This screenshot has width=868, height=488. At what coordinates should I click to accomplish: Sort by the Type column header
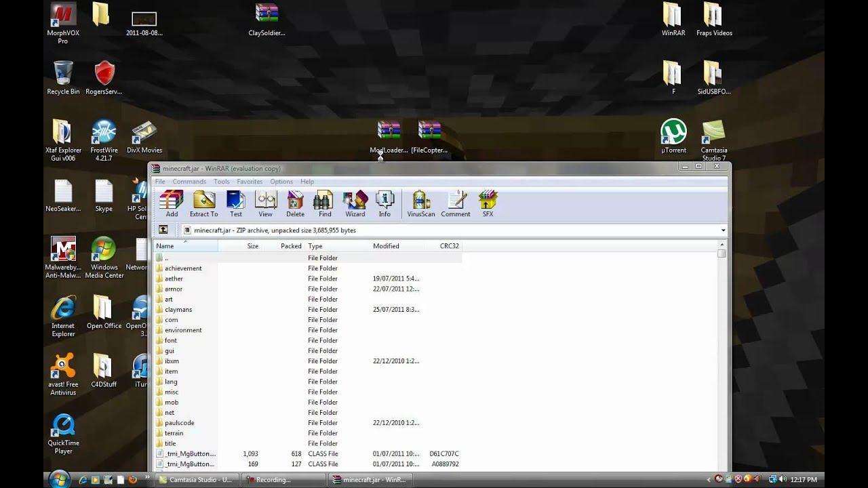[x=337, y=246]
